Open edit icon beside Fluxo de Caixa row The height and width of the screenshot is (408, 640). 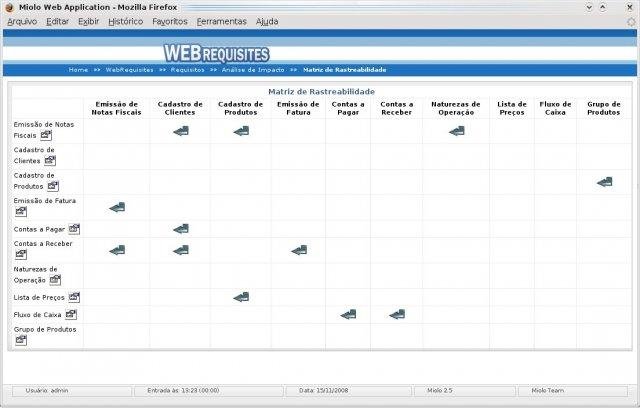71,314
